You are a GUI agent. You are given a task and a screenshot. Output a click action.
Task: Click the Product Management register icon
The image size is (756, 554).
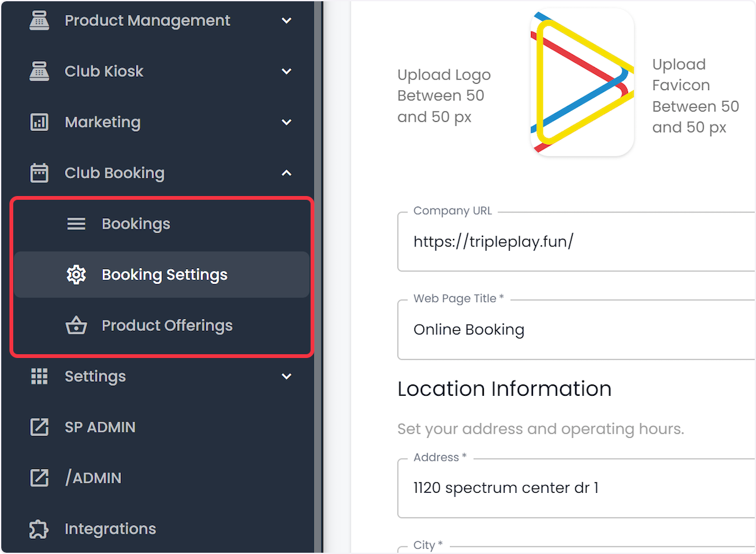[39, 21]
